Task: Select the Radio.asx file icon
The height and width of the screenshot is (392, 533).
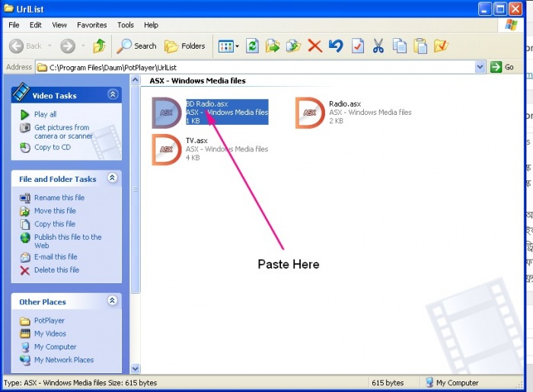Action: point(310,113)
